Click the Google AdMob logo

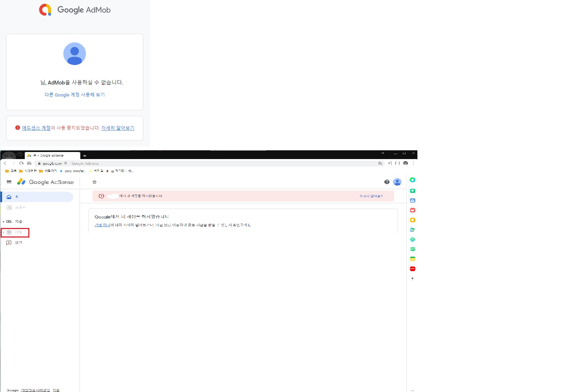tap(75, 10)
